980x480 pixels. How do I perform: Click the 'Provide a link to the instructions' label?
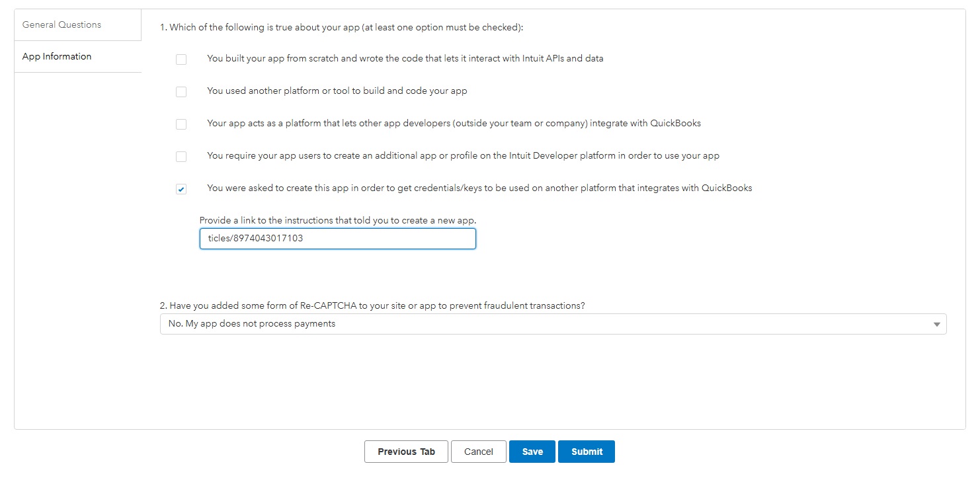point(337,220)
